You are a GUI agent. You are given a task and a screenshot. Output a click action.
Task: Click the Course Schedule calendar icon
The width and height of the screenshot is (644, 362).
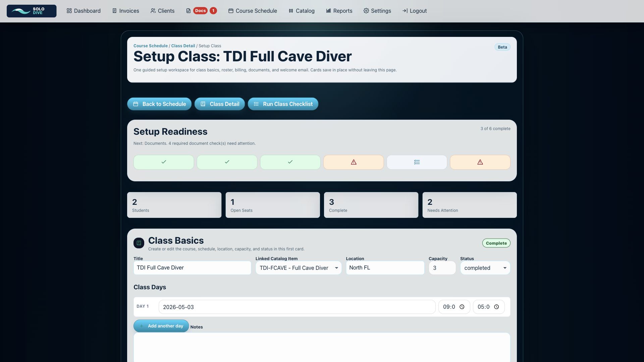click(x=231, y=11)
